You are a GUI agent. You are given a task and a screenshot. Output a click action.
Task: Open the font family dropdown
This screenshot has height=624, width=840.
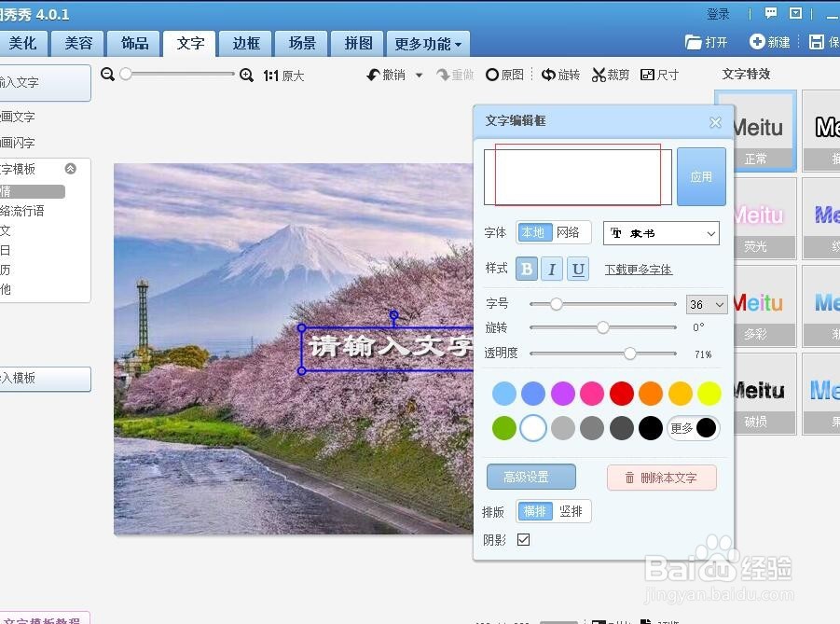click(662, 233)
